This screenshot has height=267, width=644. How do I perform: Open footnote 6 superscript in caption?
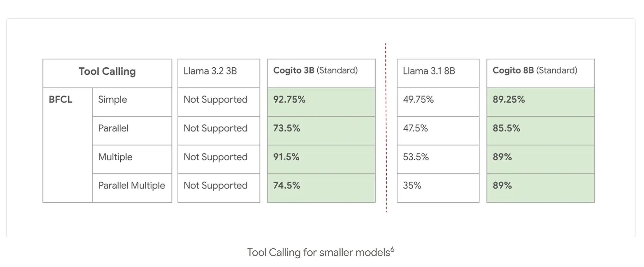393,249
